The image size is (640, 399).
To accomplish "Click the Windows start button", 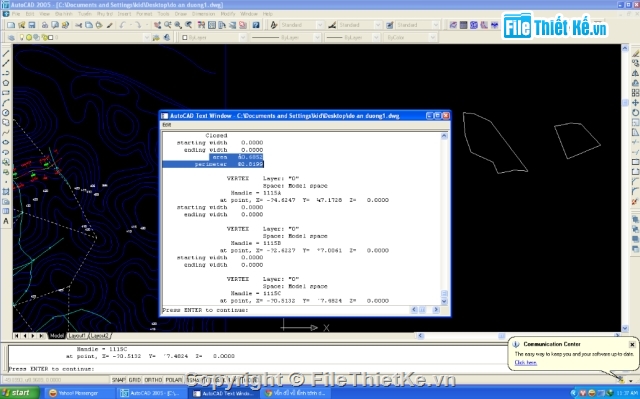I will coord(20,393).
